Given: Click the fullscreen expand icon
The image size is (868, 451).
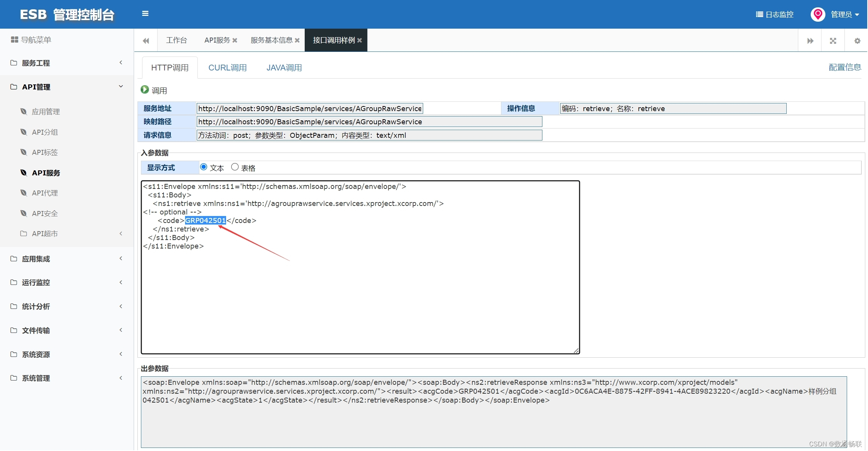Looking at the screenshot, I should tap(833, 41).
